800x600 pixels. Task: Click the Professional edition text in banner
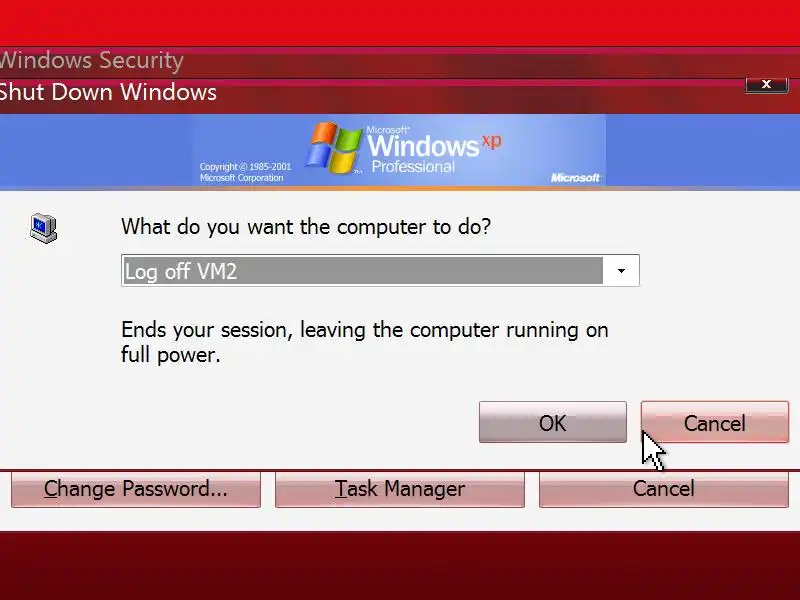click(x=413, y=166)
